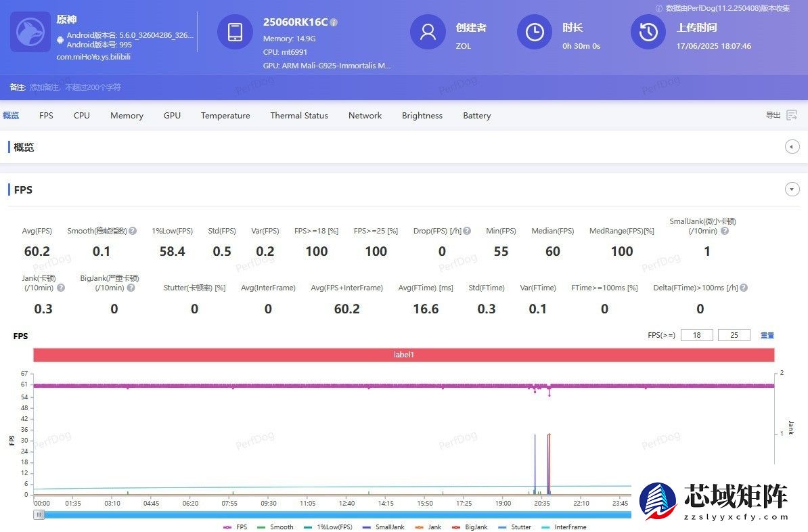Click the info icon beside 25060RK16C
The width and height of the screenshot is (808, 532).
(x=334, y=22)
